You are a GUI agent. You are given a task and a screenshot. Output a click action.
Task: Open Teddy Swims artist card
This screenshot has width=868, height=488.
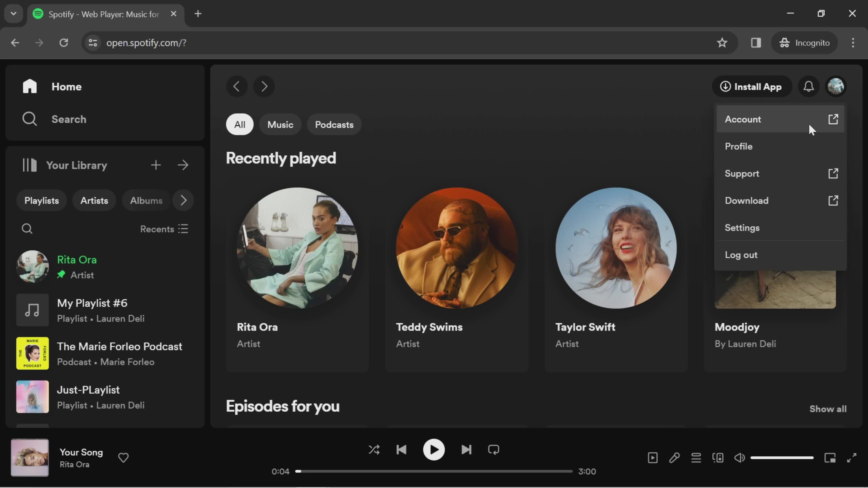click(457, 274)
